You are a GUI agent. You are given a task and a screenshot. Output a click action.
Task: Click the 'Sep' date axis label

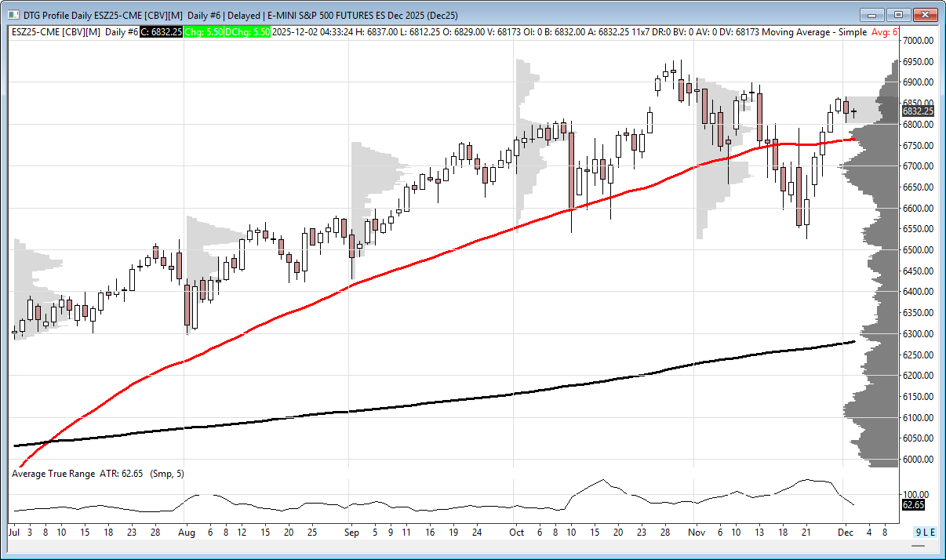pos(351,532)
